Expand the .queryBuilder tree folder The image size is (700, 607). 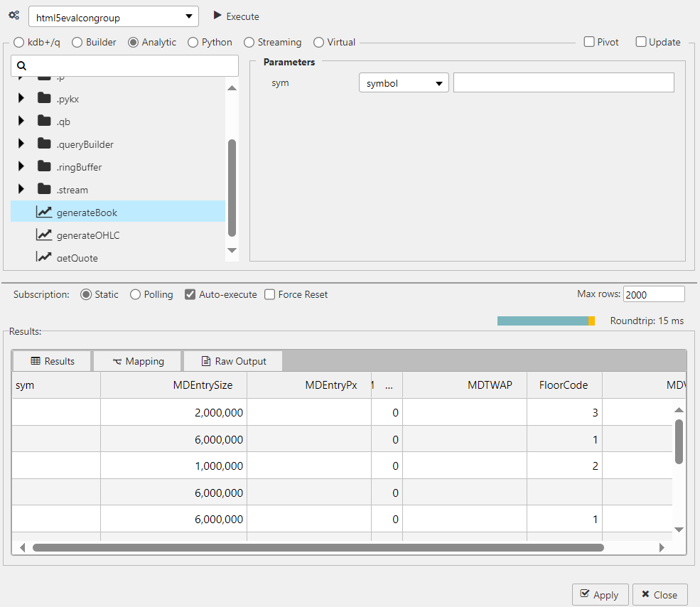pos(21,144)
